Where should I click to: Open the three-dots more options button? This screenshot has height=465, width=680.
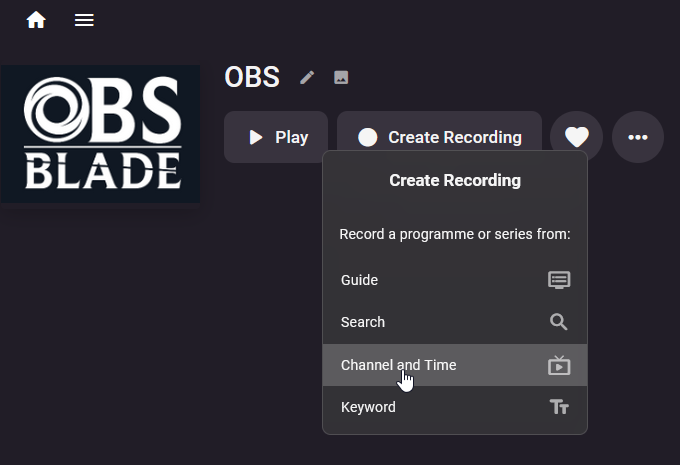(638, 137)
